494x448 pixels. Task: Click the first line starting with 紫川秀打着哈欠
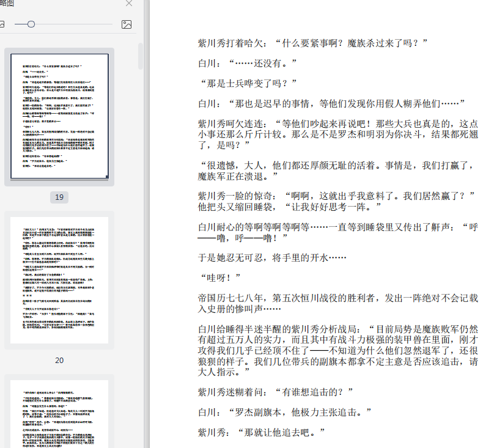click(x=312, y=43)
